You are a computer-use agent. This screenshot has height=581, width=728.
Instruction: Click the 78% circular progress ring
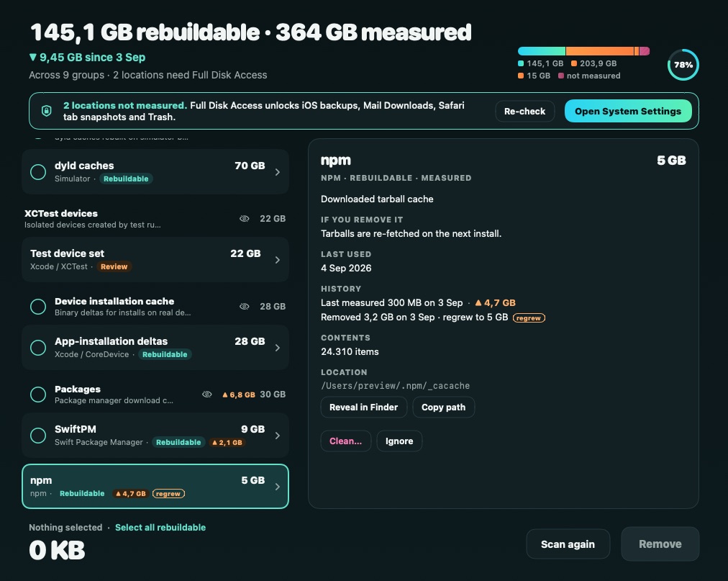(683, 65)
